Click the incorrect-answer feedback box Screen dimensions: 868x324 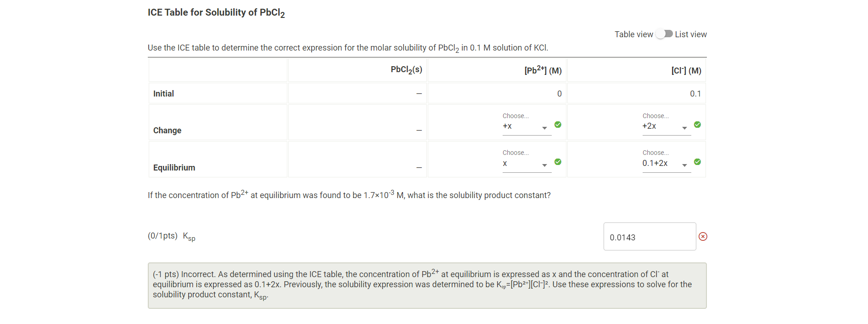click(x=427, y=285)
